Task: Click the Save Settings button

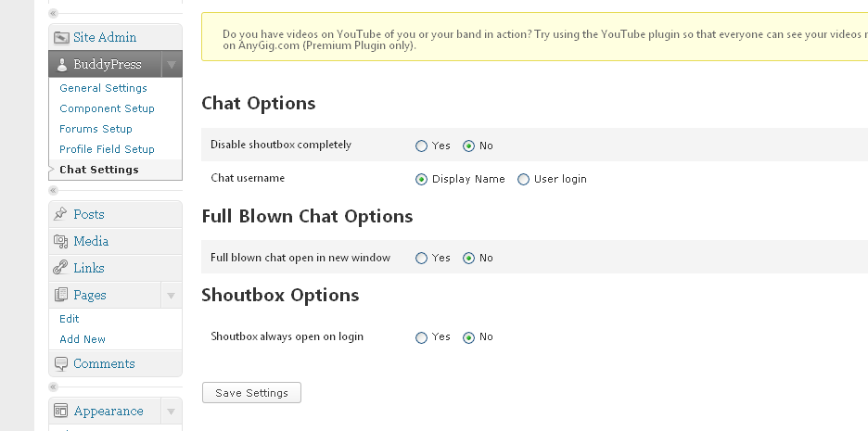Action: pos(251,393)
